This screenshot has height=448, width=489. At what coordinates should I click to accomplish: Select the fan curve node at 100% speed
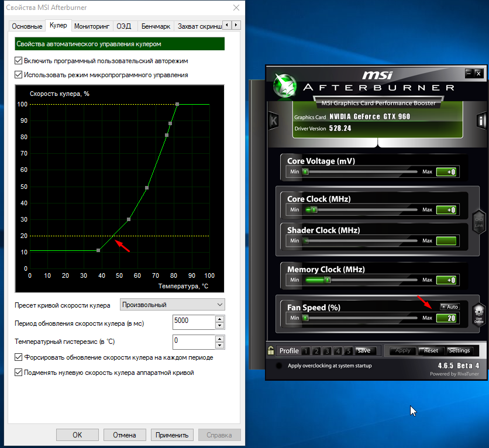pos(177,104)
